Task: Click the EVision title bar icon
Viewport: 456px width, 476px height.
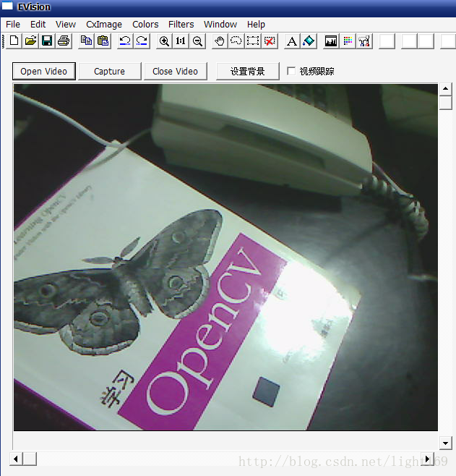Action: click(7, 6)
